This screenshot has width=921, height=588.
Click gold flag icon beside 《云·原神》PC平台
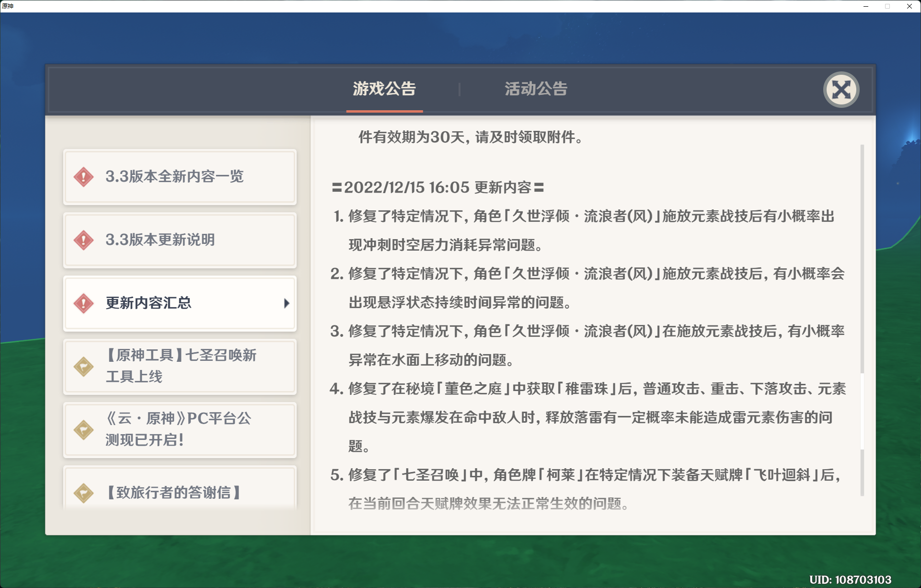pos(84,430)
